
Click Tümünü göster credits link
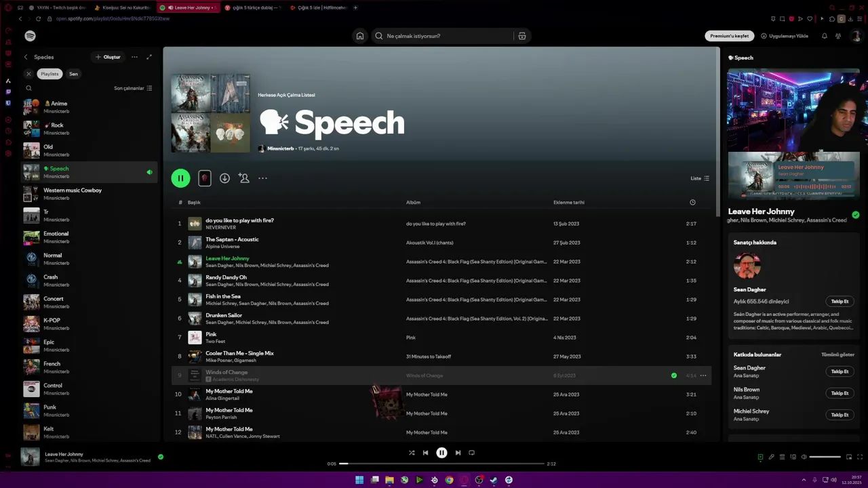click(837, 354)
